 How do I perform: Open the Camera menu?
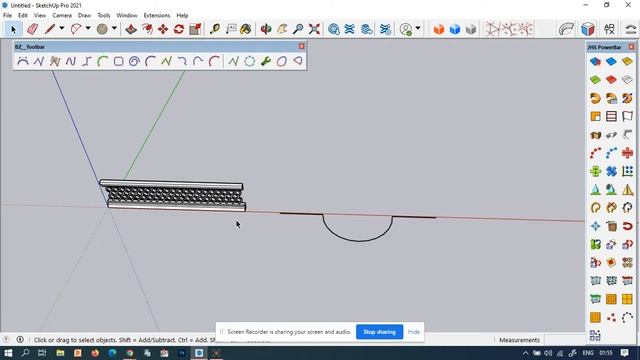pyautogui.click(x=62, y=15)
